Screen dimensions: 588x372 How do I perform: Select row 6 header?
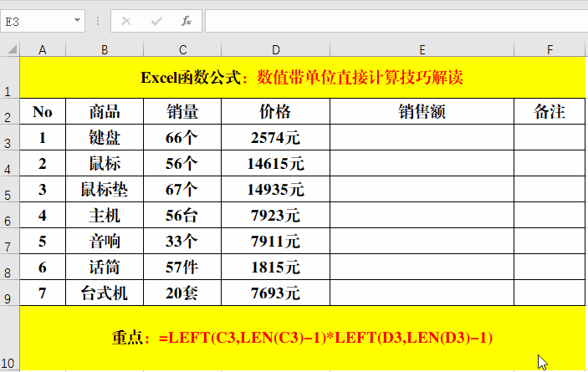click(10, 215)
